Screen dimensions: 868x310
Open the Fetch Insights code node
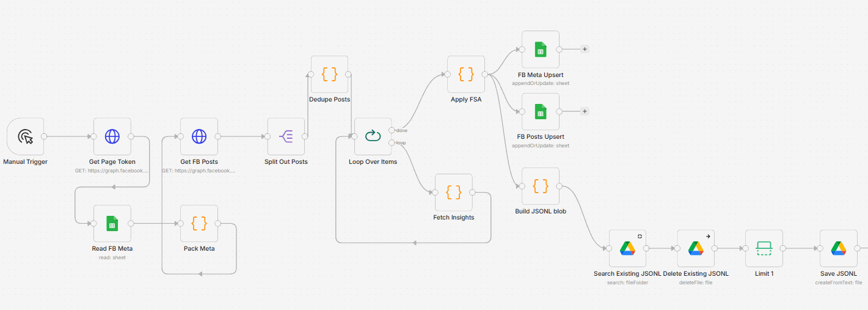pos(453,192)
